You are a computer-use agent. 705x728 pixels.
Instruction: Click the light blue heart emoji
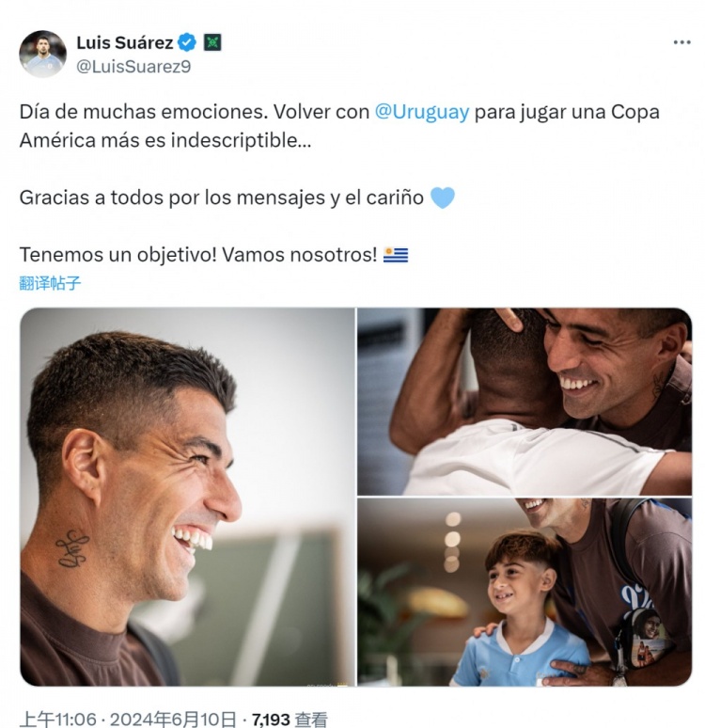coord(443,198)
